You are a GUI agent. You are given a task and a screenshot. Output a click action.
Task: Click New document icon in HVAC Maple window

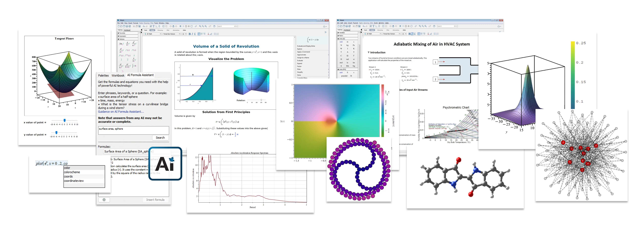point(339,26)
